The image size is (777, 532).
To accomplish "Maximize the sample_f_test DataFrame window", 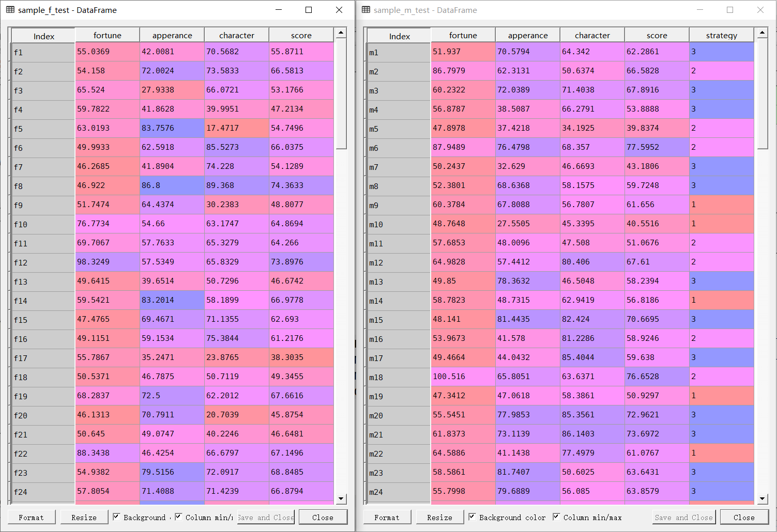I will tap(309, 10).
